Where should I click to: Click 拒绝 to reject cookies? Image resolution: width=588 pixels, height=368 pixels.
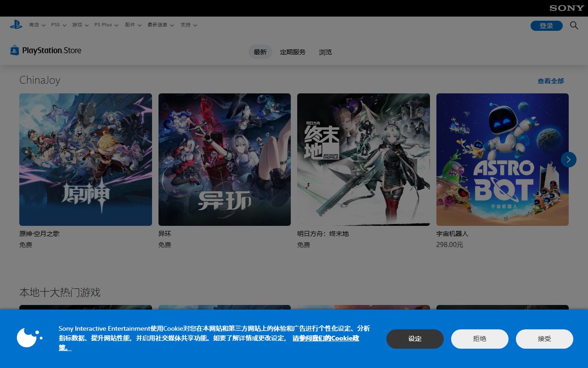pyautogui.click(x=480, y=339)
